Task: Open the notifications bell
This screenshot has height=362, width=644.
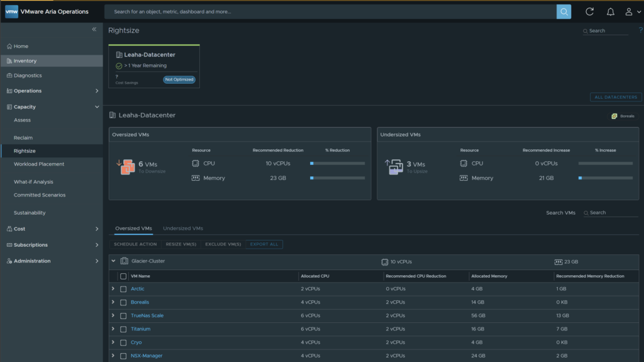Action: pyautogui.click(x=610, y=11)
